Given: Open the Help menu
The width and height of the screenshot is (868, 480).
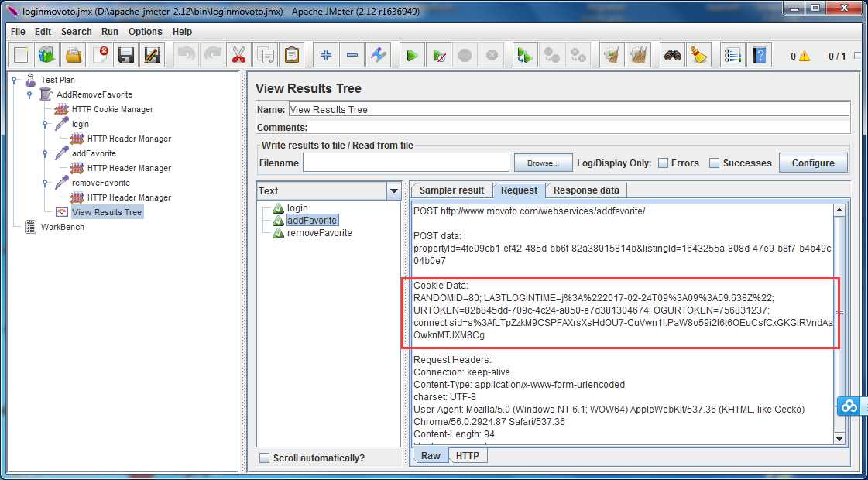Looking at the screenshot, I should (x=182, y=32).
